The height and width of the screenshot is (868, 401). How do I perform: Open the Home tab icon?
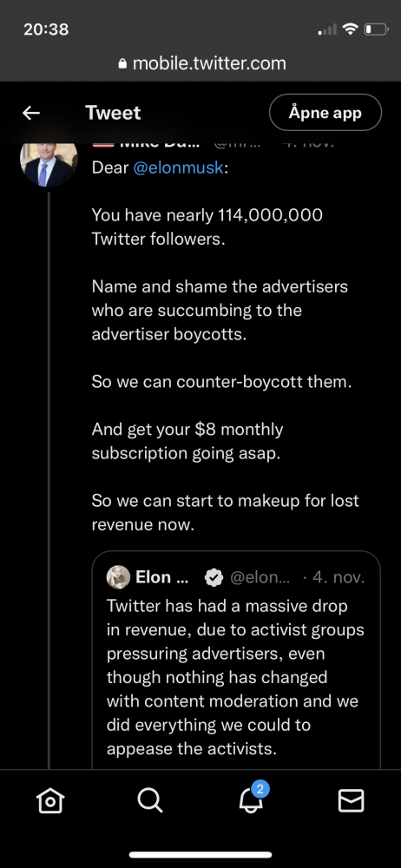(x=49, y=800)
